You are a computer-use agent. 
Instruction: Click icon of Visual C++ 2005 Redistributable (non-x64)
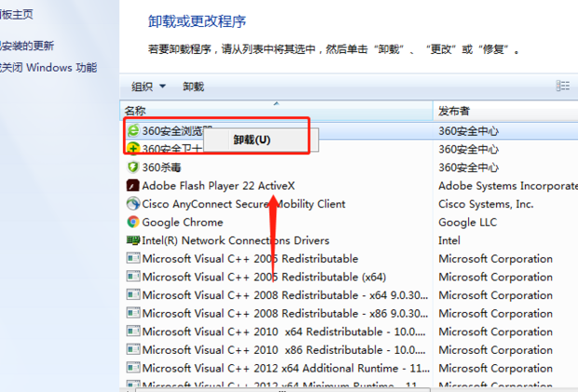click(x=133, y=259)
